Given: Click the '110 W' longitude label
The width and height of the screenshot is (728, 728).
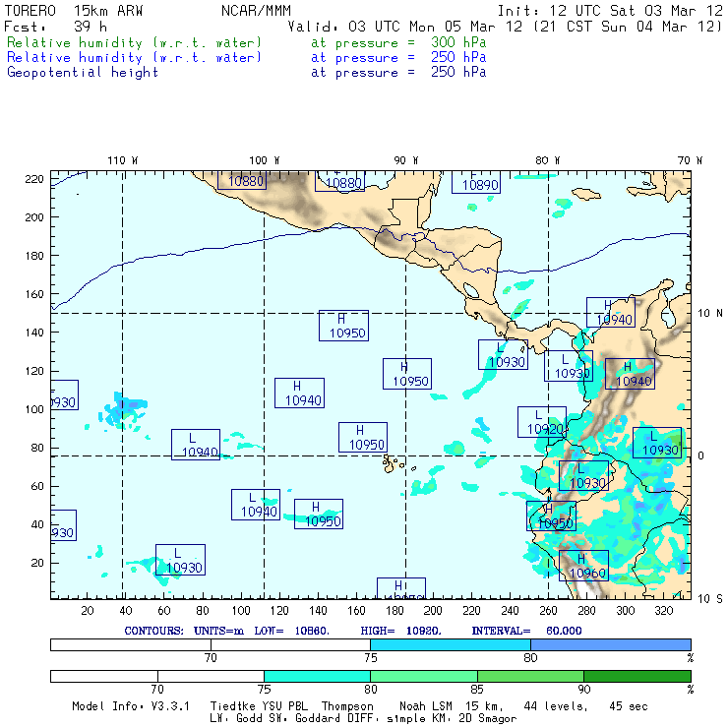Looking at the screenshot, I should point(123,160).
